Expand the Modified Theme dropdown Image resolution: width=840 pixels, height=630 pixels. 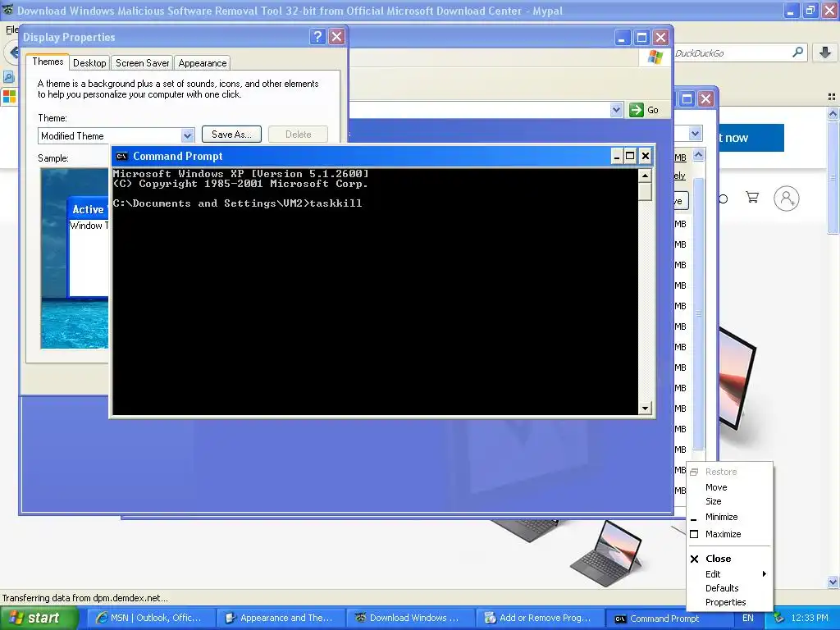pyautogui.click(x=187, y=136)
